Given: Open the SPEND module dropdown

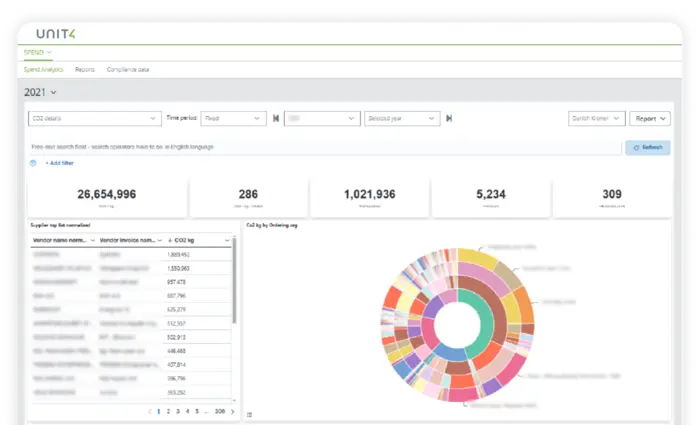Looking at the screenshot, I should pos(38,52).
